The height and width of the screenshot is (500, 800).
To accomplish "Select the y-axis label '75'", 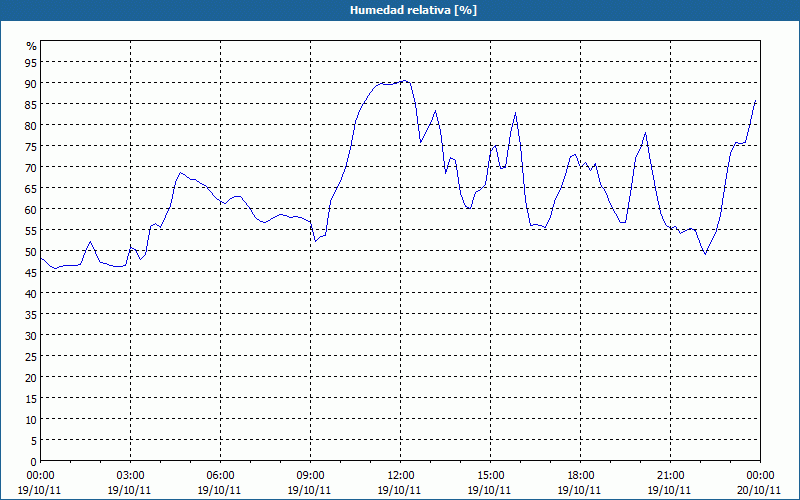I will [32, 146].
